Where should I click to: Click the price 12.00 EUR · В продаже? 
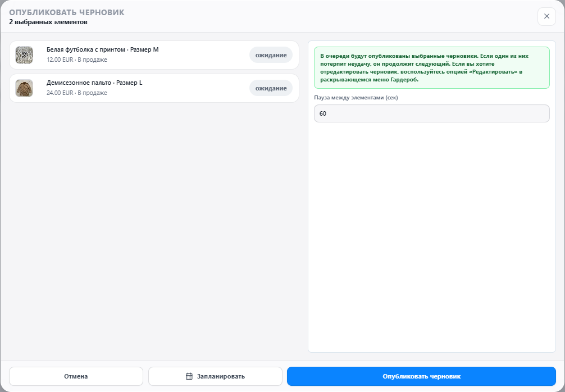(77, 60)
